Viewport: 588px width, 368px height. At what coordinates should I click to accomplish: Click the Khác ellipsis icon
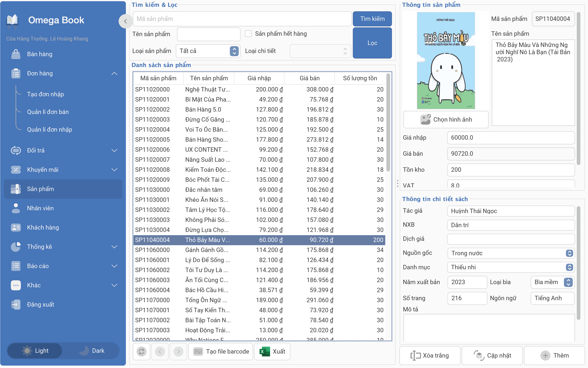tap(16, 285)
